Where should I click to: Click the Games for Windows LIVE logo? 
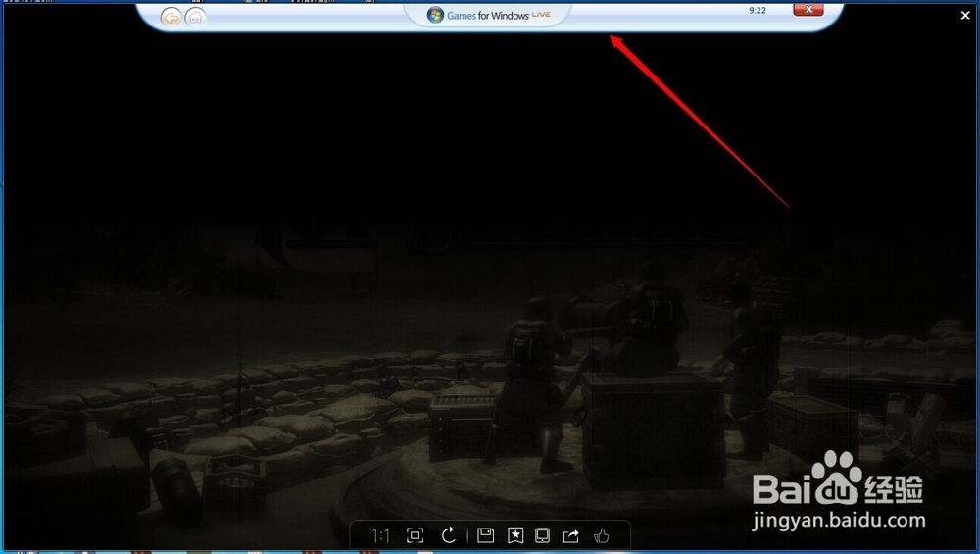pyautogui.click(x=489, y=15)
